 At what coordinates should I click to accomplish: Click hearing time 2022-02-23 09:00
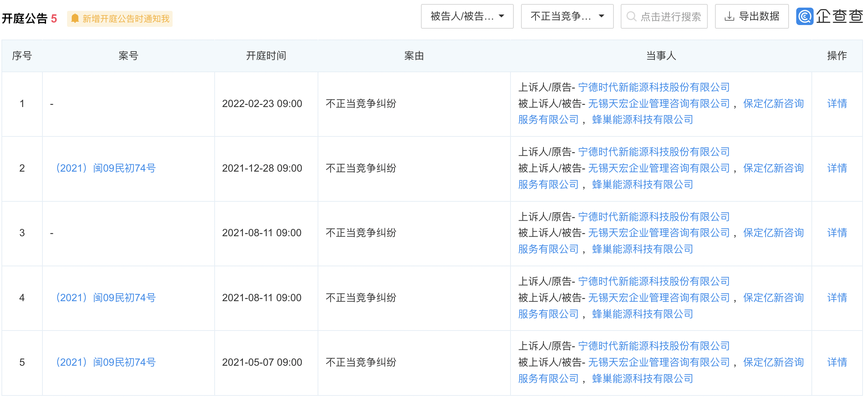pyautogui.click(x=262, y=104)
